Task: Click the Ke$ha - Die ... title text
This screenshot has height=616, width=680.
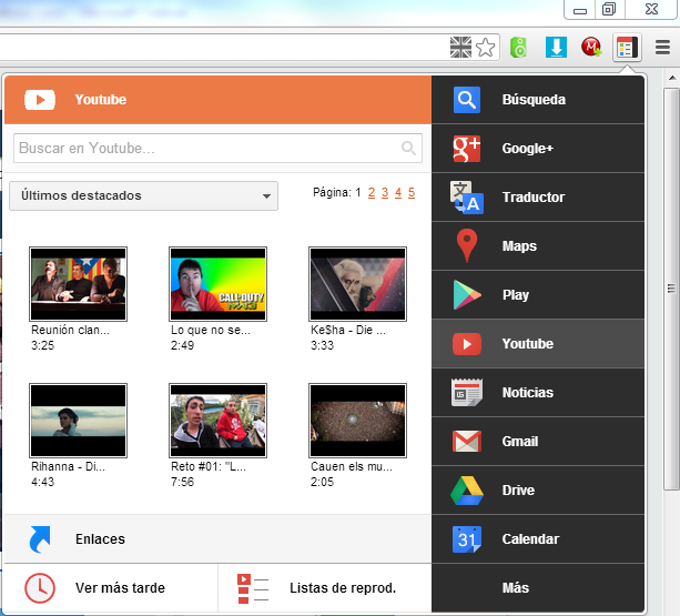Action: tap(348, 330)
